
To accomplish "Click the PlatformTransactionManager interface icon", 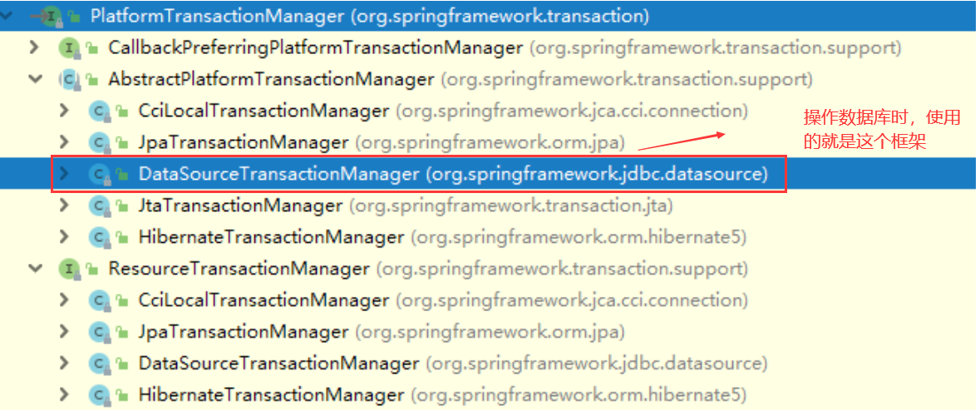I will (52, 15).
